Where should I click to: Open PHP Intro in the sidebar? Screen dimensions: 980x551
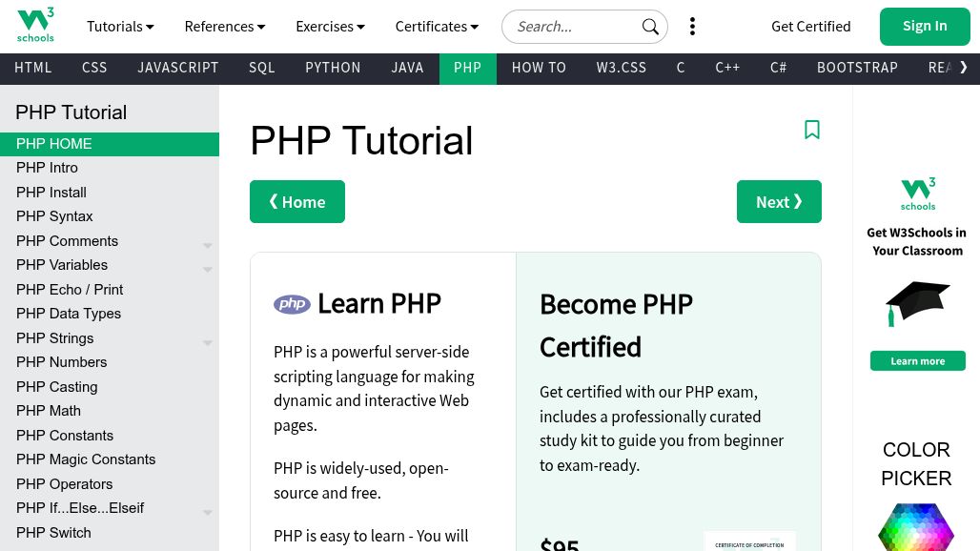point(110,168)
